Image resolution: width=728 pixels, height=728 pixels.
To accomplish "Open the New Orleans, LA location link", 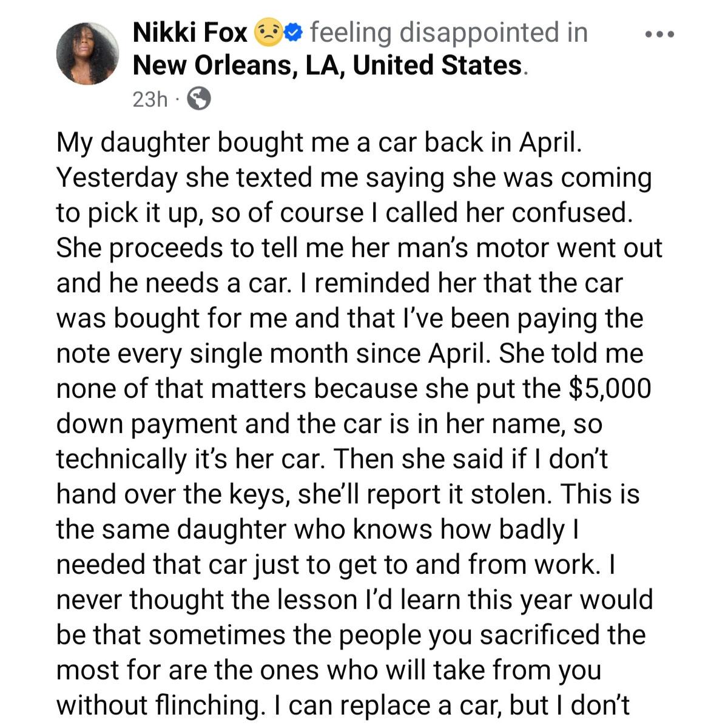I will pos(327,66).
